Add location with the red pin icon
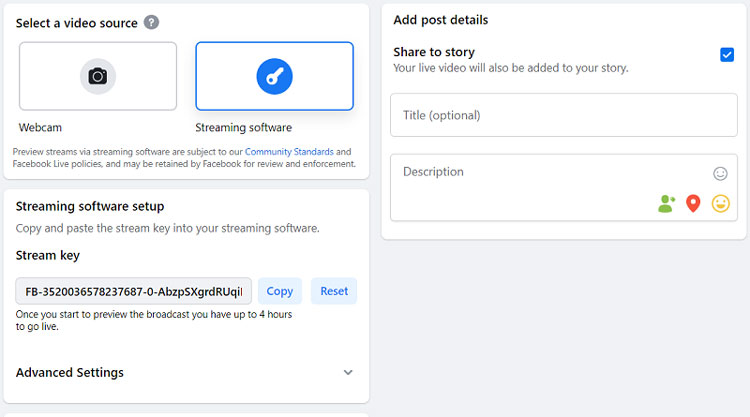Screen dimensions: 750x417 click(693, 203)
